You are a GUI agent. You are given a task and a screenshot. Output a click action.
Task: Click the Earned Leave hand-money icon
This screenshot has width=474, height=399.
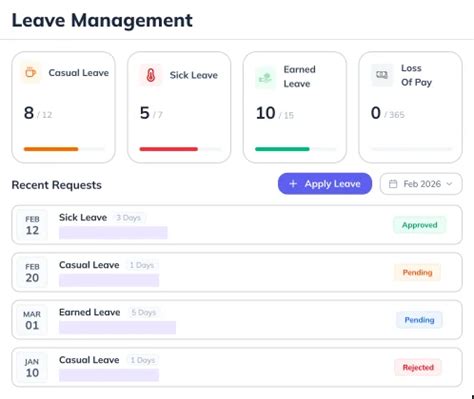(x=266, y=78)
